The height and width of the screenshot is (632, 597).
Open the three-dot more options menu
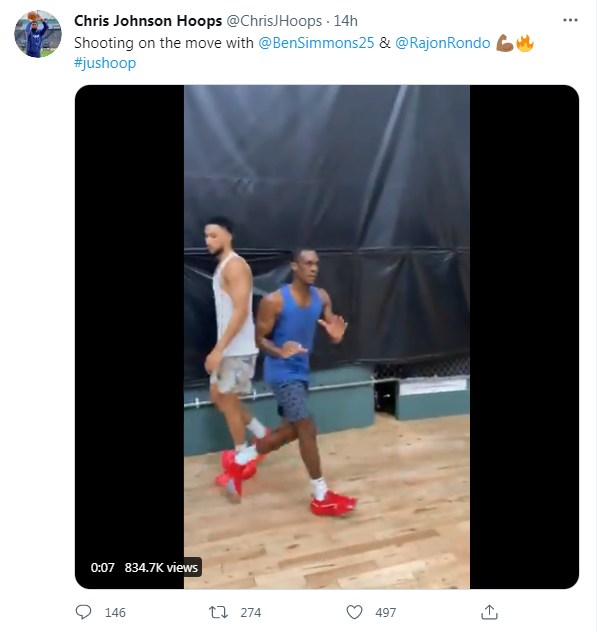[570, 20]
